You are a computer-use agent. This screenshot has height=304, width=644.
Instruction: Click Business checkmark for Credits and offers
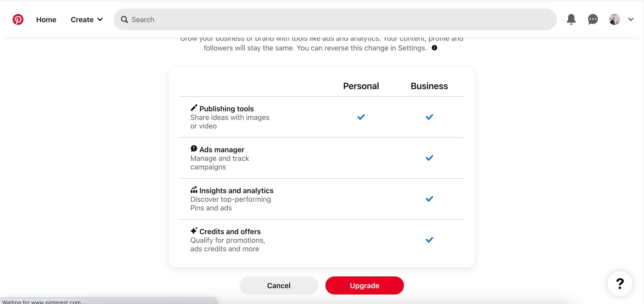[x=429, y=240]
